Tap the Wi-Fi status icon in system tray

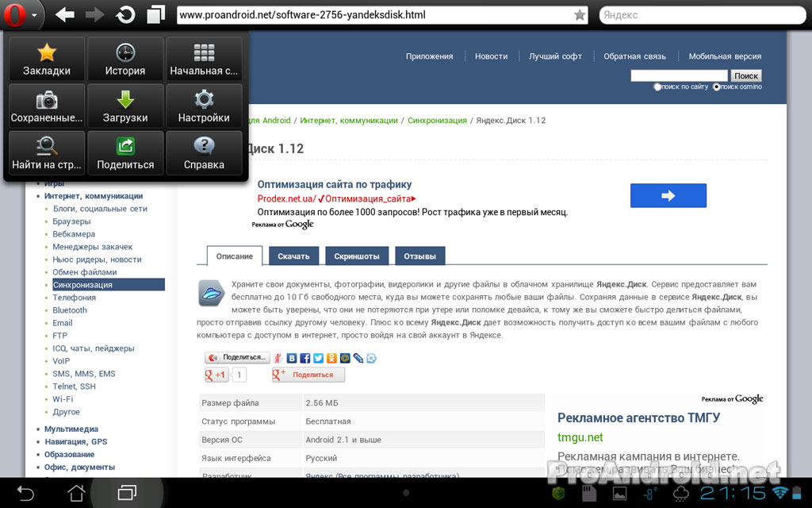coord(779,492)
